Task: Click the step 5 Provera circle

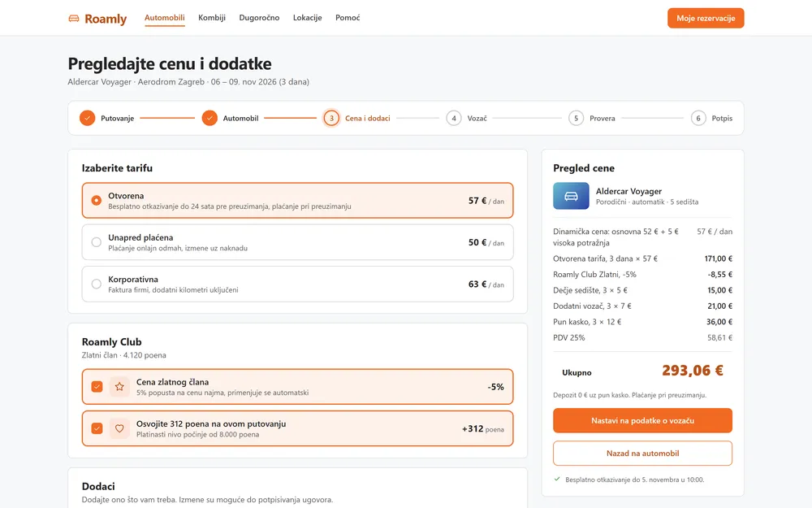Action: click(x=576, y=118)
